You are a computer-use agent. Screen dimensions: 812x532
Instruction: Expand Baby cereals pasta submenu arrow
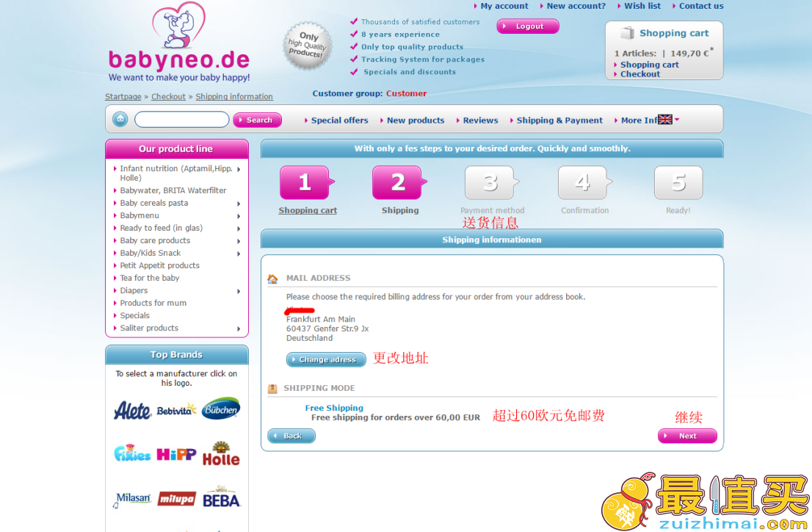(239, 204)
